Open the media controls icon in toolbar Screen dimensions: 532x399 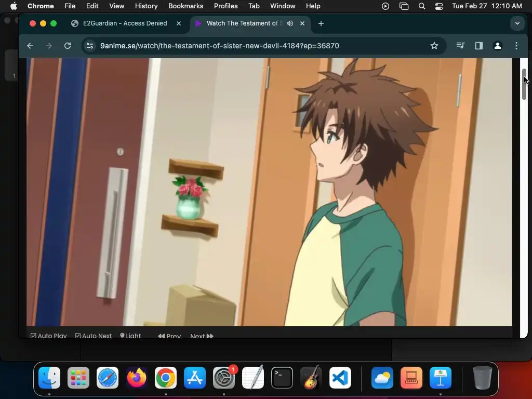[460, 46]
